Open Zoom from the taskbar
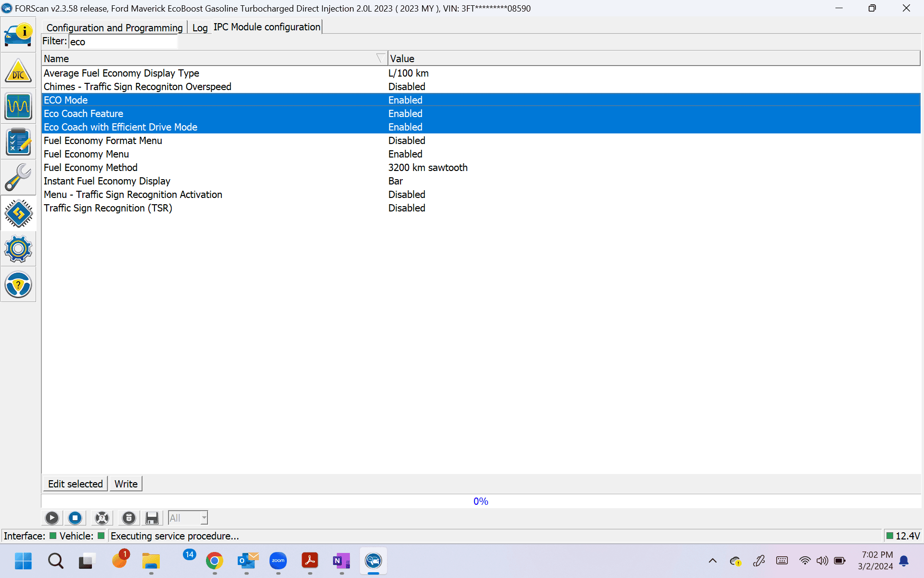 click(x=278, y=561)
